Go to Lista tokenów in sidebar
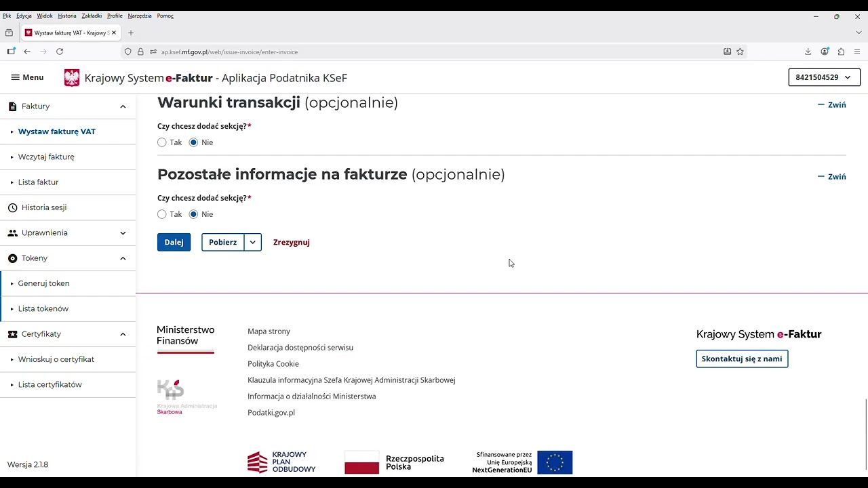Viewport: 868px width, 488px height. click(43, 309)
